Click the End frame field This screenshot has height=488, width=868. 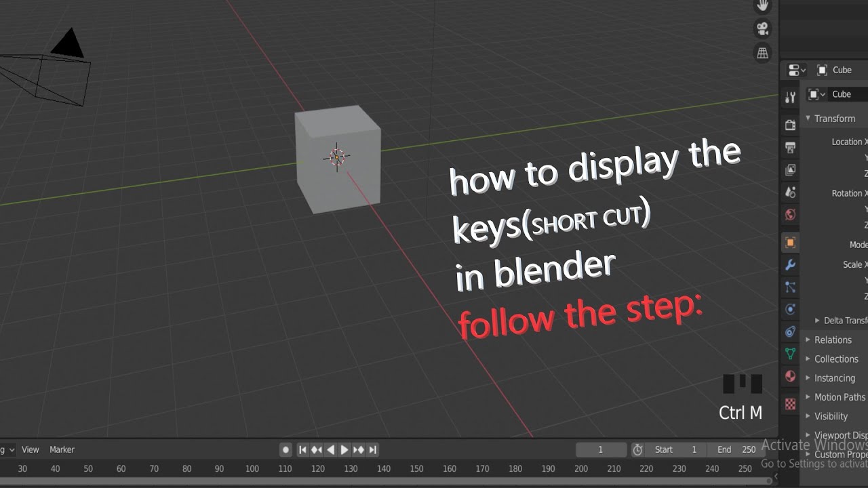735,449
